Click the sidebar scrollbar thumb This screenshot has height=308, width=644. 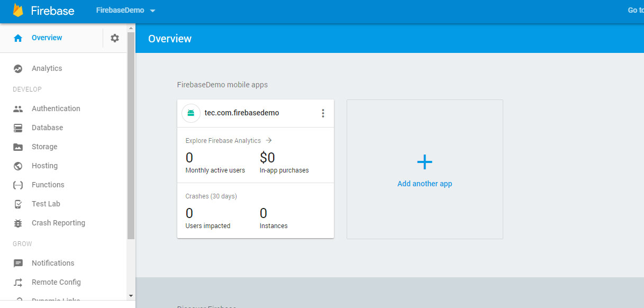click(131, 135)
